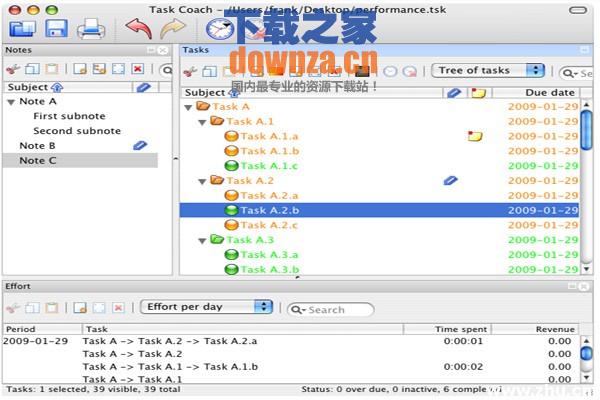
Task: Cut selected effort in Effort toolbar
Action: 13,308
